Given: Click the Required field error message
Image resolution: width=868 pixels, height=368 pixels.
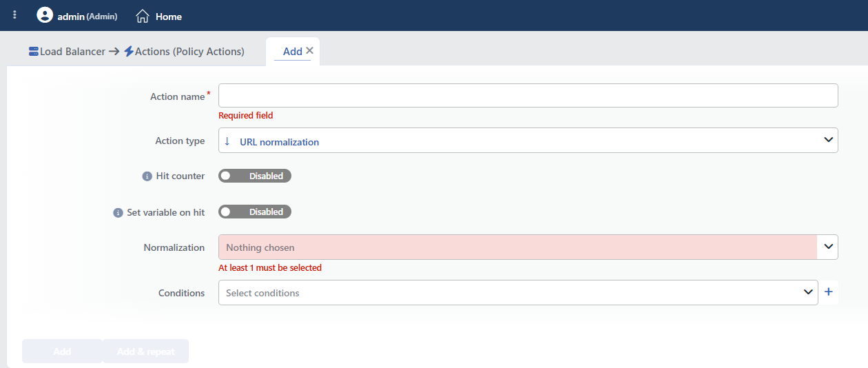Looking at the screenshot, I should point(246,116).
